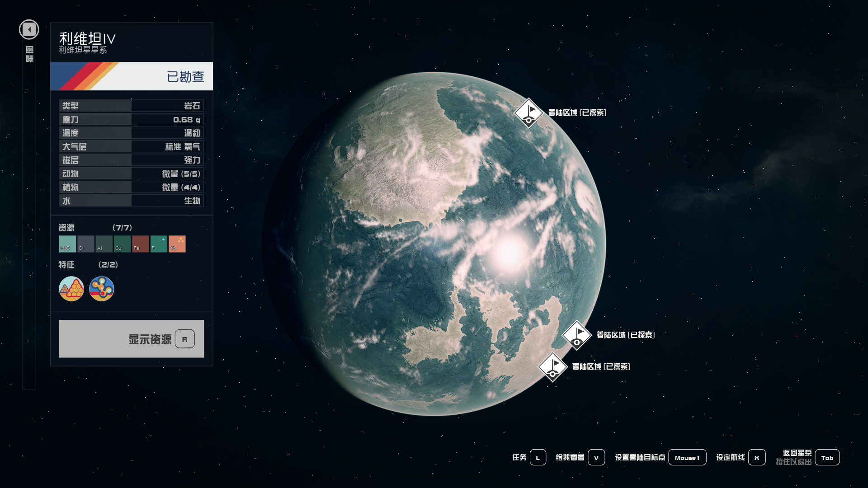Image resolution: width=868 pixels, height=488 pixels.
Task: Click the 利维坦星星系 system subtitle
Action: 83,50
